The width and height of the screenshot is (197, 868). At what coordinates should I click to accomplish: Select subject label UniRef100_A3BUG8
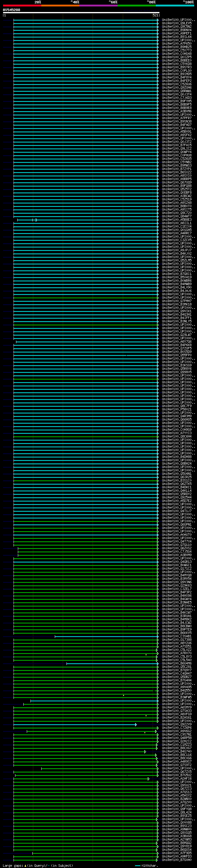(x=176, y=836)
